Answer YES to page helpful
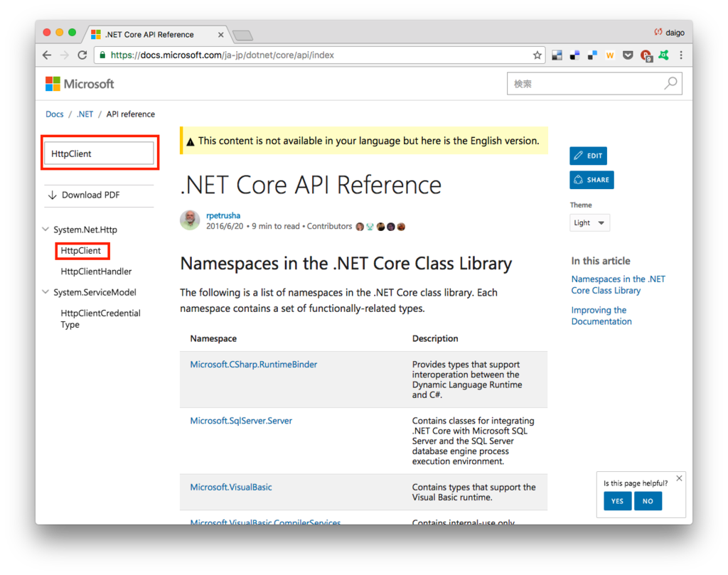 point(617,501)
